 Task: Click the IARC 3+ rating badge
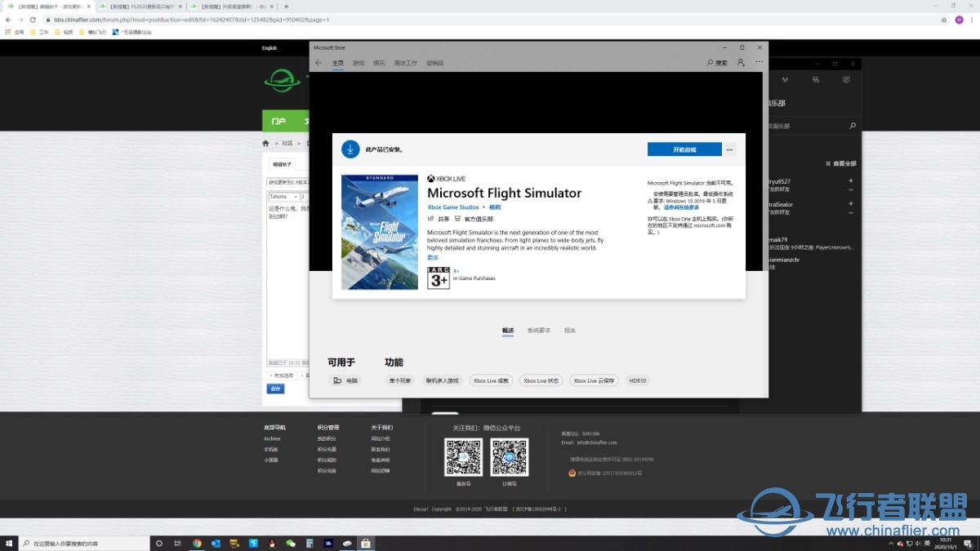439,278
